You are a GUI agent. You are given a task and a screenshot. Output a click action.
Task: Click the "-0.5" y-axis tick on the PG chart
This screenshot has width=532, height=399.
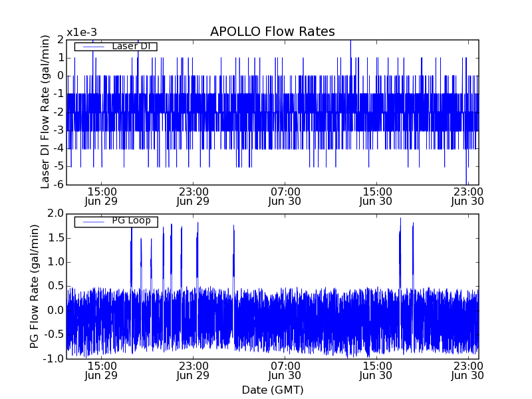click(54, 334)
